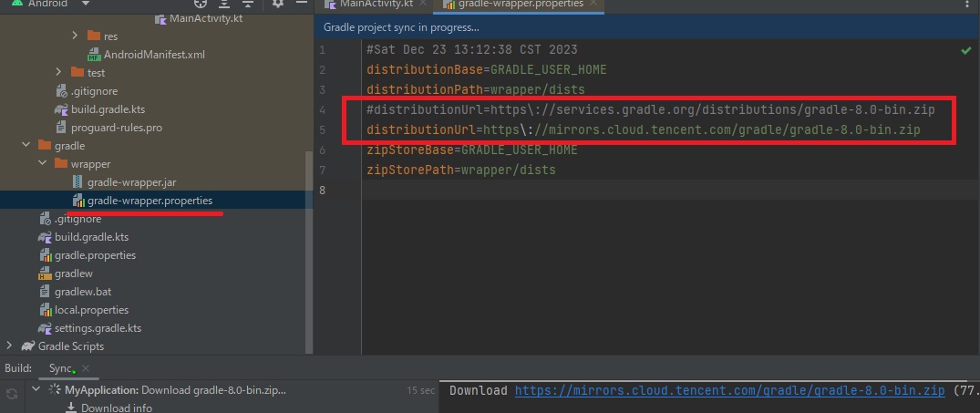The image size is (980, 413).
Task: Collapse the MyApplication build task node
Action: 36,390
